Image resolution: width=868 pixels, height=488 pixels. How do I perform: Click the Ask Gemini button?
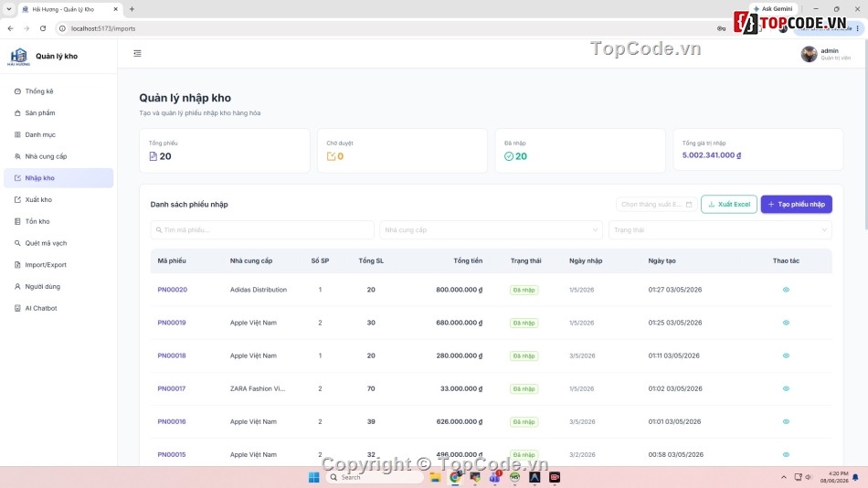[x=773, y=9]
